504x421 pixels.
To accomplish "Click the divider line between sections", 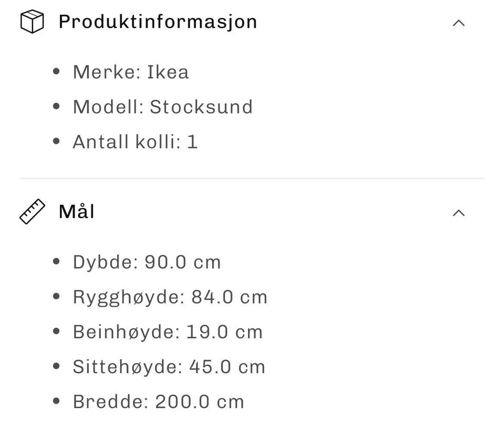I will [252, 175].
